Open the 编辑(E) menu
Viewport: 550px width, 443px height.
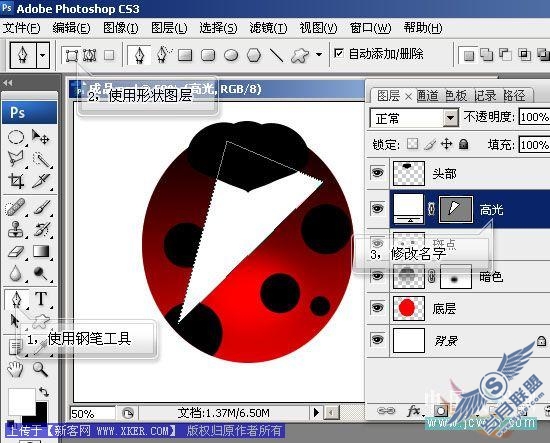[x=72, y=28]
